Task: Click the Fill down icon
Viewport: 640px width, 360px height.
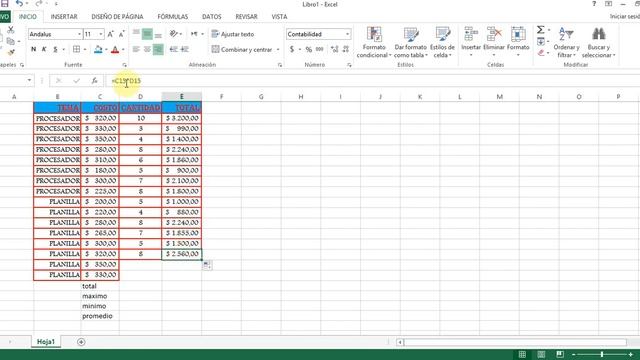Action: coord(540,42)
